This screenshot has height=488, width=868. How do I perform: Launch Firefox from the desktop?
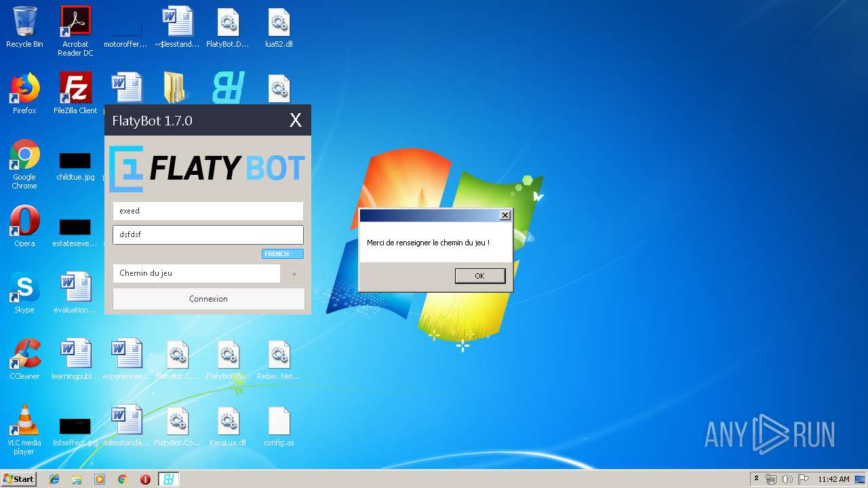coord(24,94)
